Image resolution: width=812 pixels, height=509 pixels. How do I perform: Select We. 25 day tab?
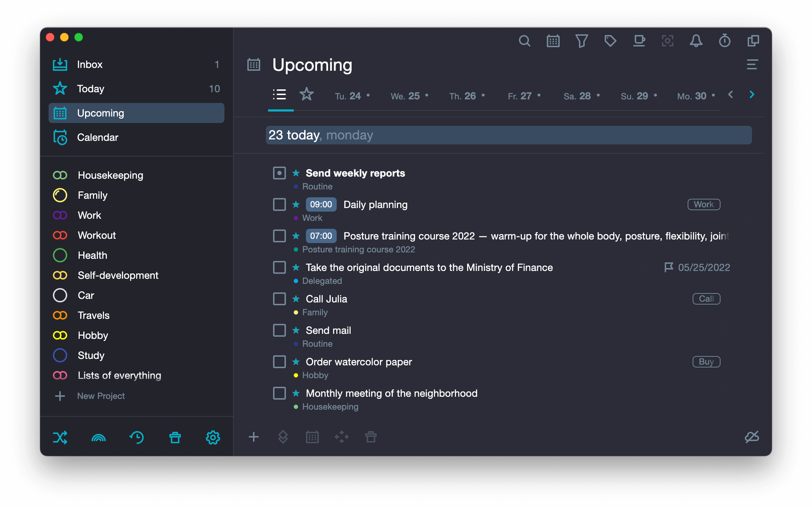409,96
